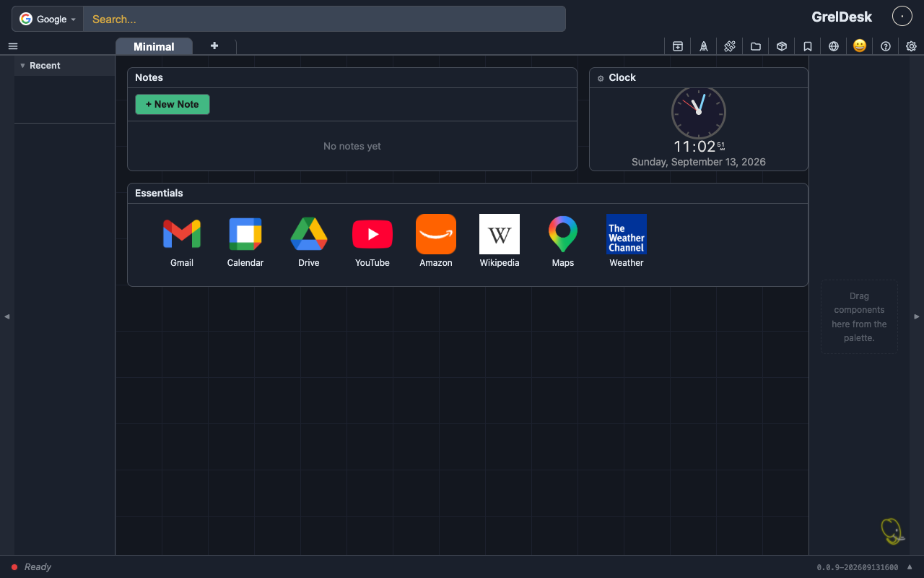Collapse the right panel arrow

pyautogui.click(x=918, y=316)
